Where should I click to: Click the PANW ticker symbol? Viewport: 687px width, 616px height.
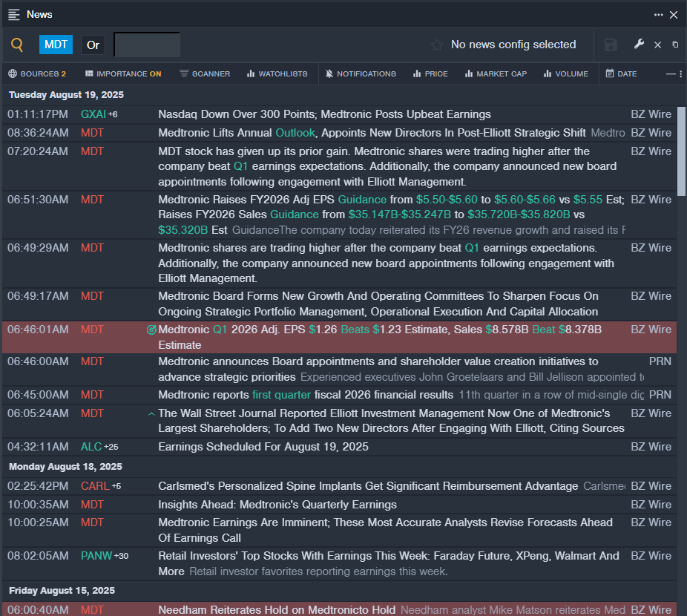(x=96, y=556)
